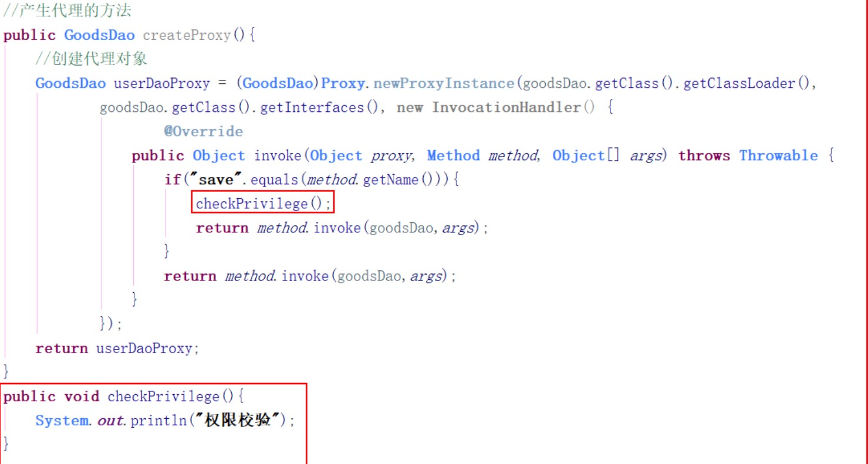Viewport: 868px width, 464px height.
Task: Click the red-boxed checkPrivilege() call
Action: 264,204
